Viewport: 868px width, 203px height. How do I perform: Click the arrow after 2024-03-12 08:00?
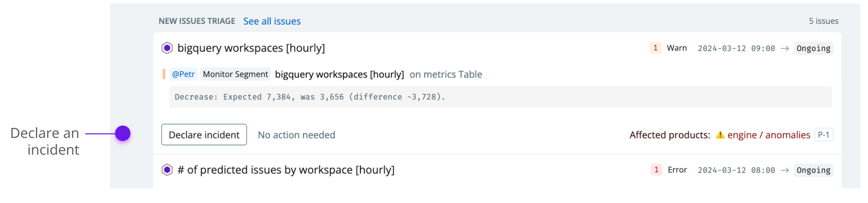[x=785, y=170]
